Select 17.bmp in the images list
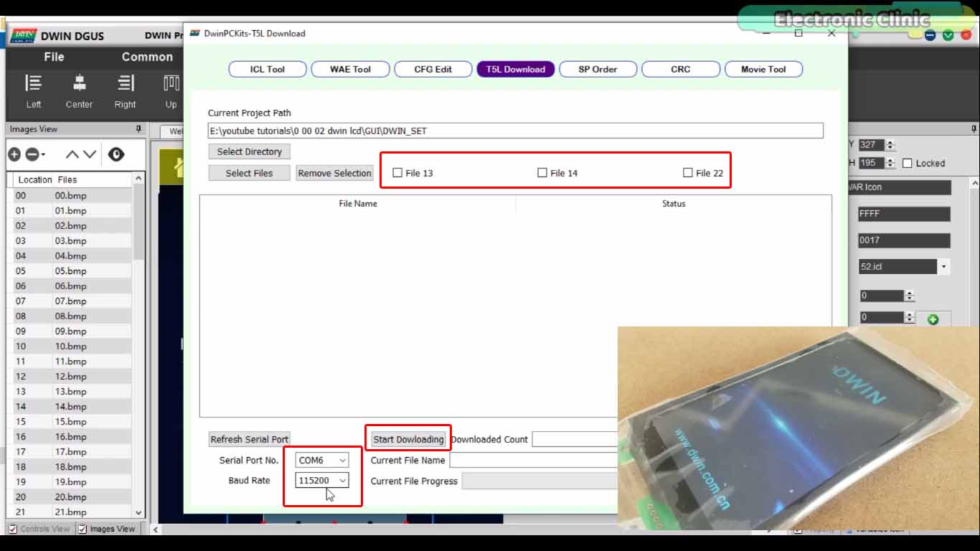The height and width of the screenshot is (551, 980). click(70, 451)
